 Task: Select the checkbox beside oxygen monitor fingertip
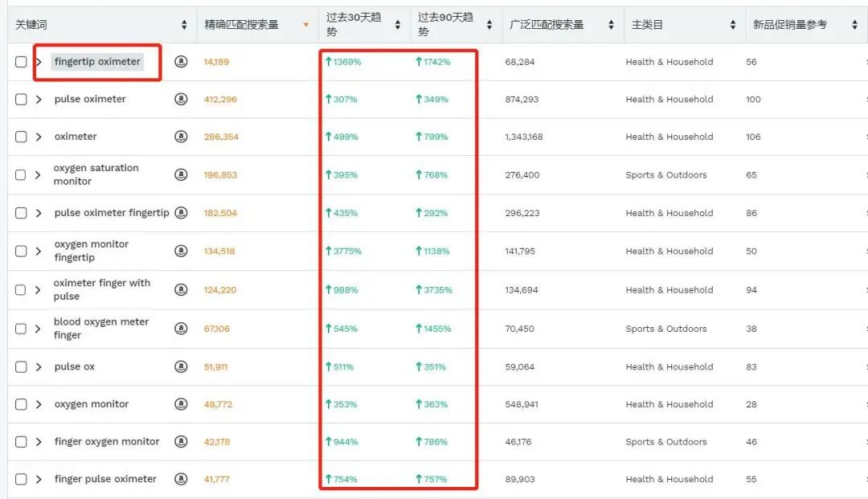[22, 251]
